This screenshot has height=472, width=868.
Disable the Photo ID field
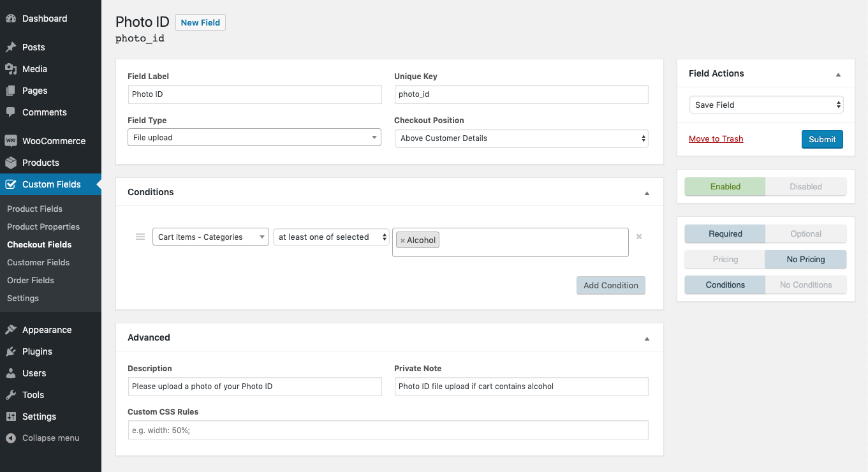805,186
